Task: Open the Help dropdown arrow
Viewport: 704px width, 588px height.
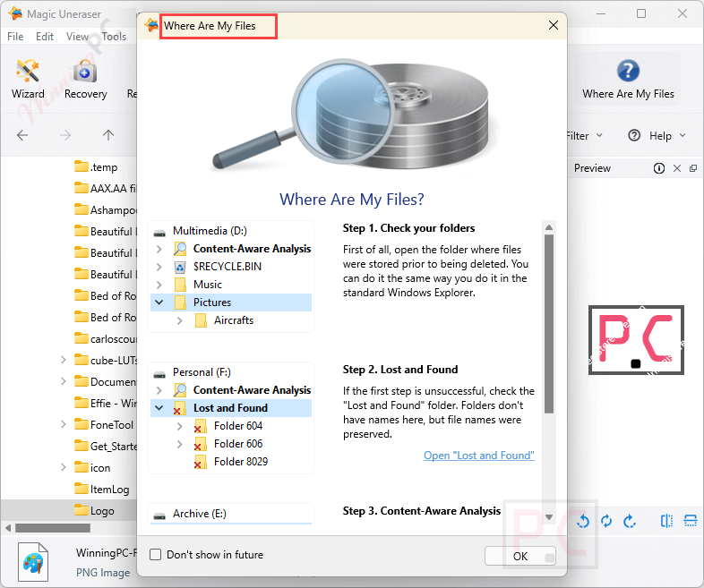Action: click(683, 135)
